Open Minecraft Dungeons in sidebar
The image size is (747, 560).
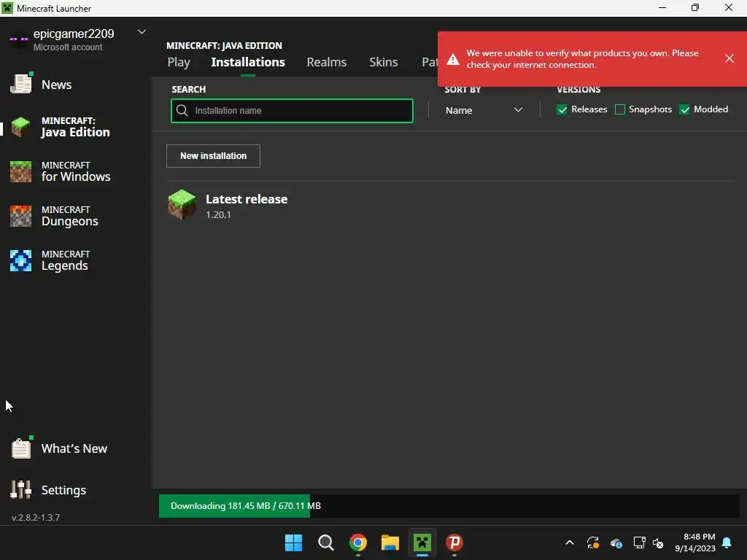(54, 216)
